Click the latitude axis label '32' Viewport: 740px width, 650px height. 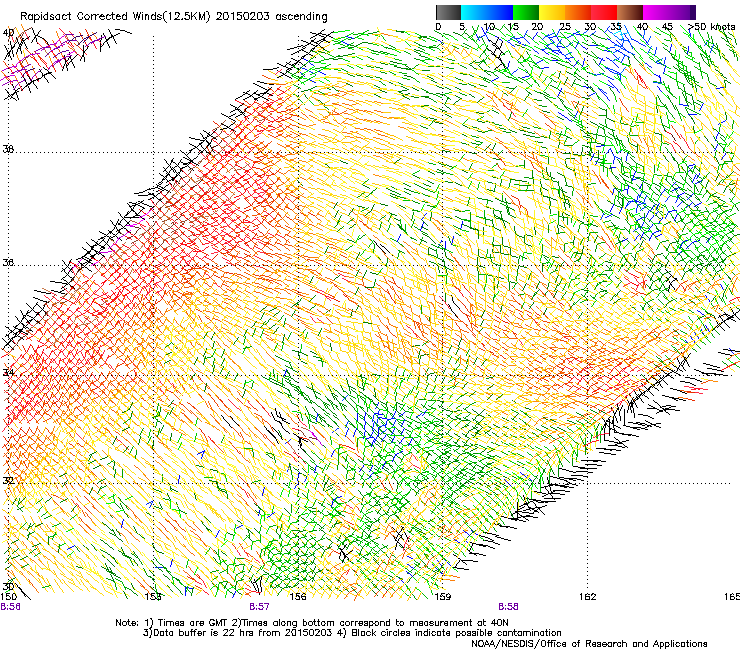coord(8,481)
